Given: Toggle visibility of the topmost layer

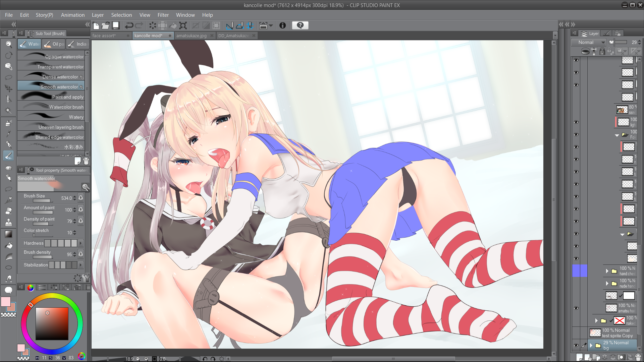Looking at the screenshot, I should coord(576,60).
